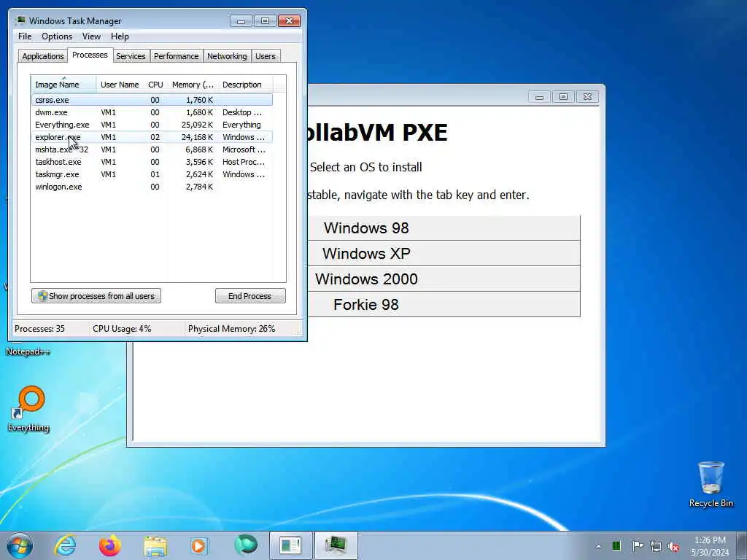The image size is (747, 560).
Task: Sort by CPU column header
Action: (x=155, y=85)
